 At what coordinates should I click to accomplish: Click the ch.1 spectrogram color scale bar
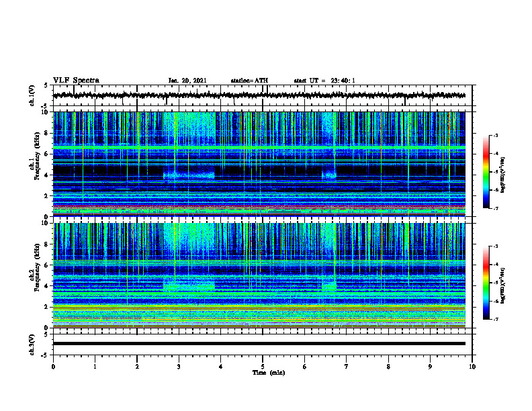coord(486,172)
